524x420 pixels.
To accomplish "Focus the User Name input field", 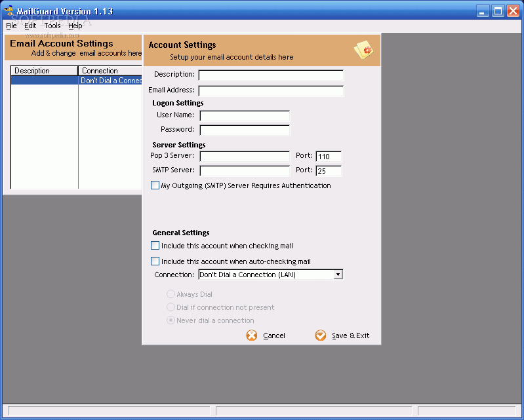I will 245,115.
